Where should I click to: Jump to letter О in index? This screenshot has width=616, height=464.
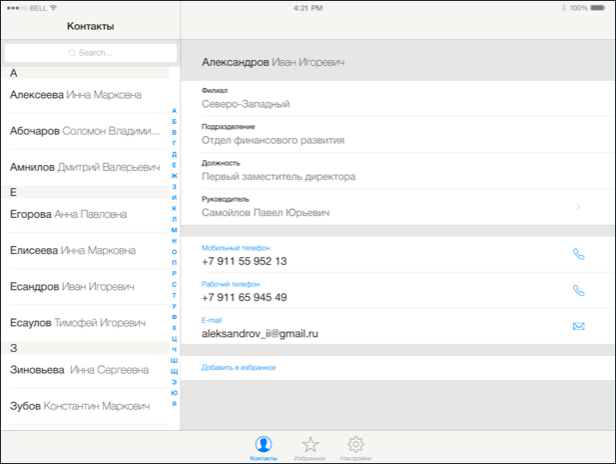(174, 252)
